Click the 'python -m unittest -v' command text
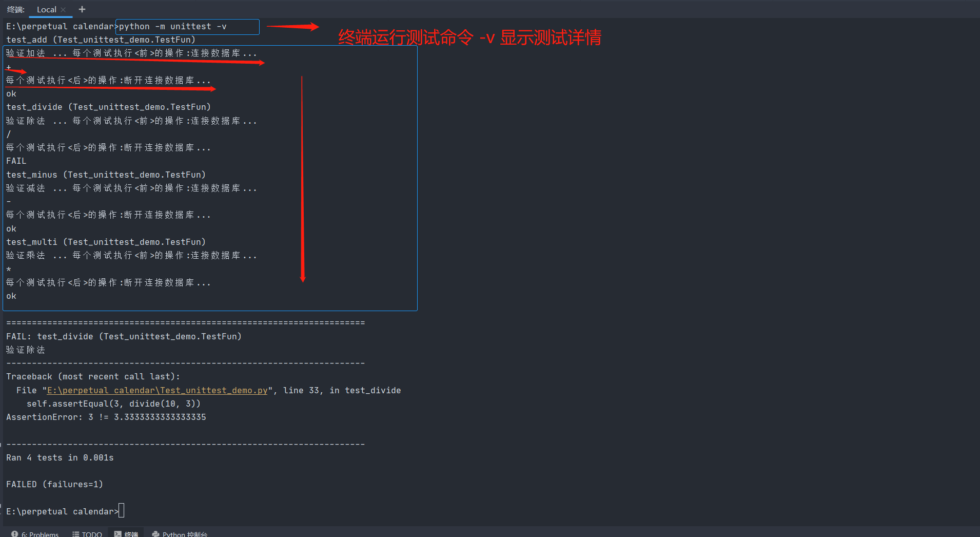This screenshot has height=537, width=980. pos(173,27)
